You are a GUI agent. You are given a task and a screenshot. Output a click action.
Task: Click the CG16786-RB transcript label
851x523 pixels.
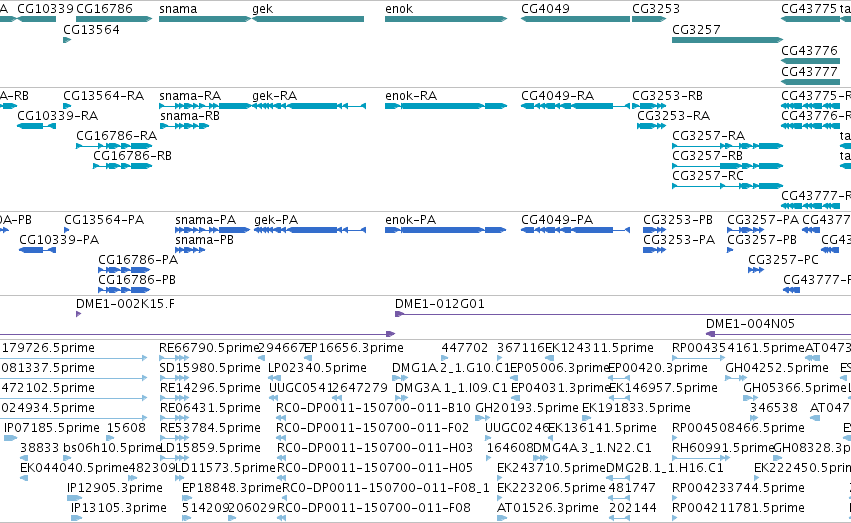132,156
